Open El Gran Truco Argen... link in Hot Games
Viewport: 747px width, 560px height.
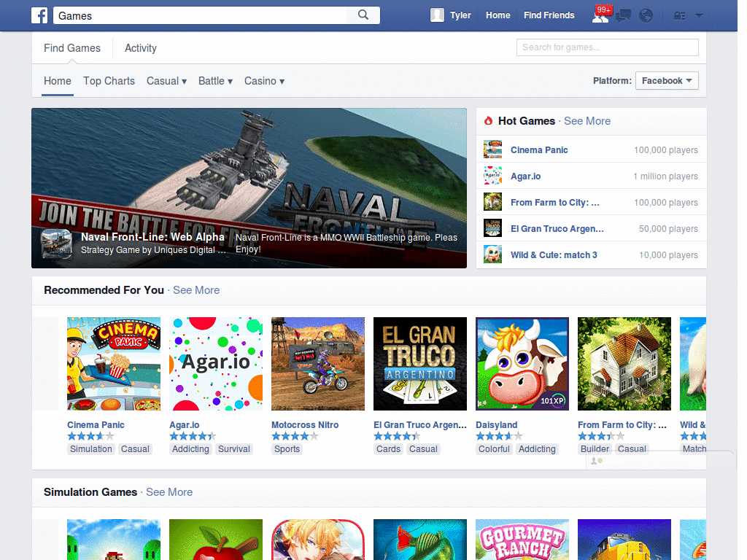point(557,228)
